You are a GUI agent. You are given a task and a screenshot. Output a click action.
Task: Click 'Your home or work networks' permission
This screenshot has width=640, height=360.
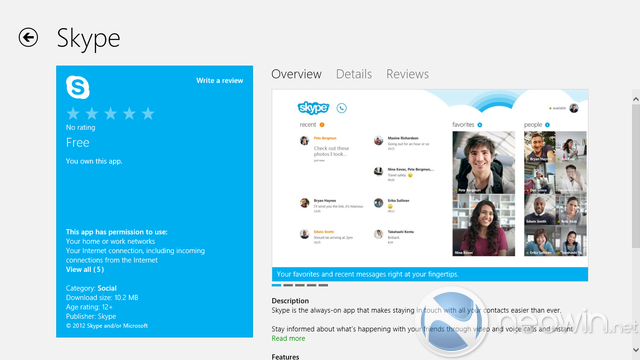click(x=110, y=241)
